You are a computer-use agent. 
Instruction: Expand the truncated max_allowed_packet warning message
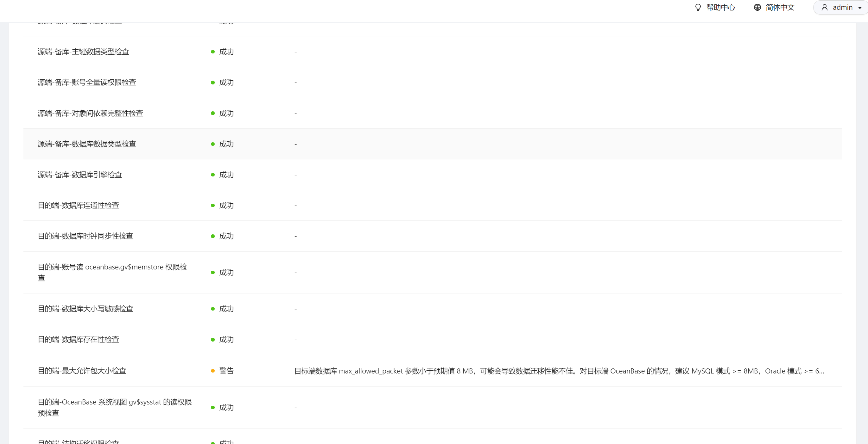[559, 371]
